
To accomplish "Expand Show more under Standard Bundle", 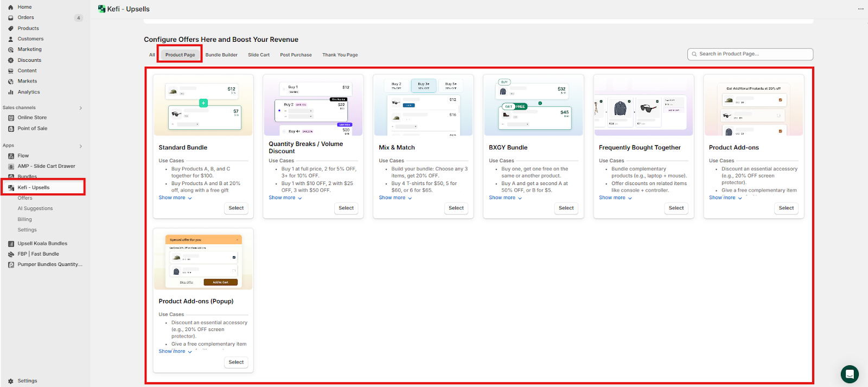I will (x=175, y=198).
